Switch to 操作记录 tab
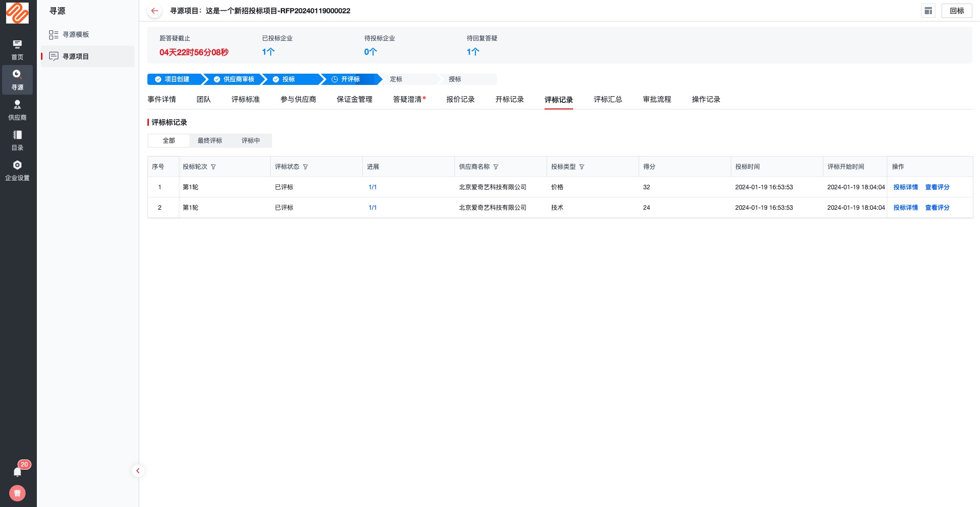This screenshot has height=507, width=980. point(706,99)
